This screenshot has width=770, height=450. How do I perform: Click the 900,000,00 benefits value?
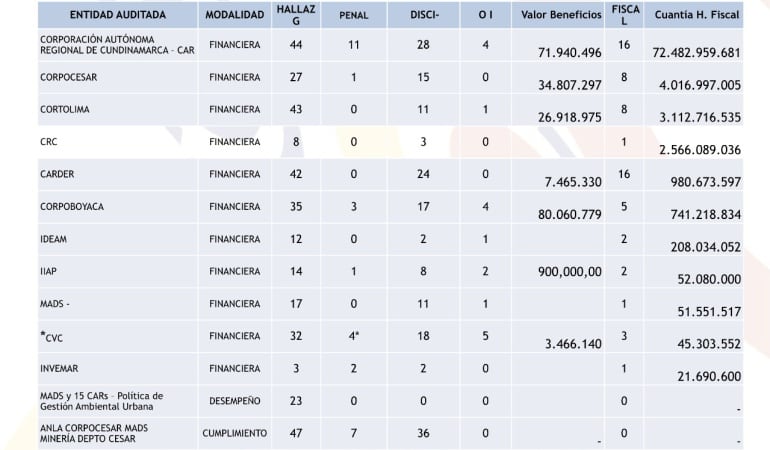pyautogui.click(x=561, y=271)
